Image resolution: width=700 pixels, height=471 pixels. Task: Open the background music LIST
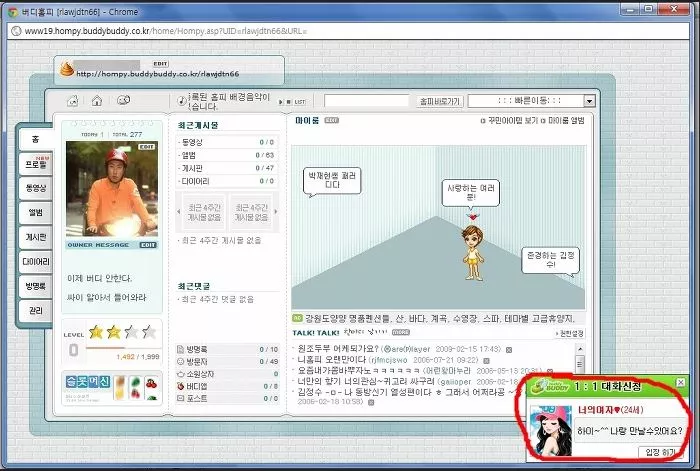point(300,102)
